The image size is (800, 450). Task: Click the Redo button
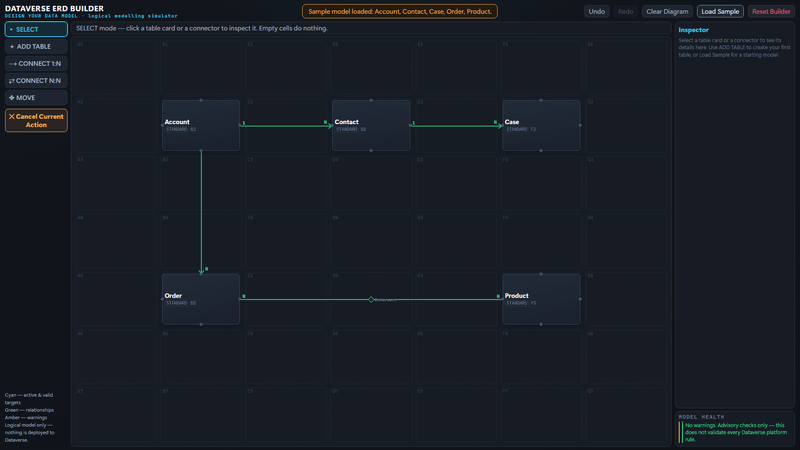(x=625, y=11)
